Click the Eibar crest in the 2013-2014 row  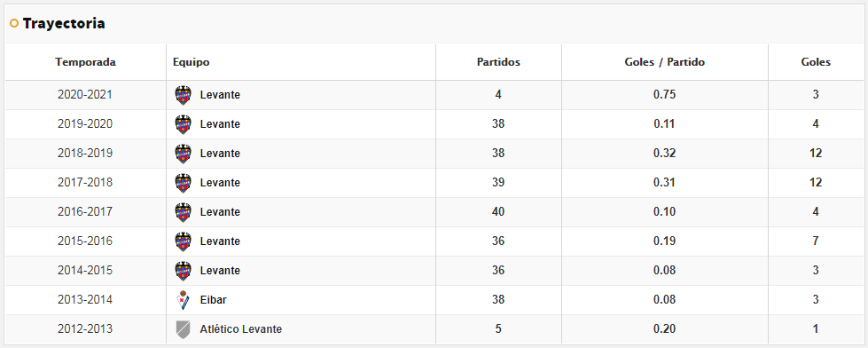(183, 300)
